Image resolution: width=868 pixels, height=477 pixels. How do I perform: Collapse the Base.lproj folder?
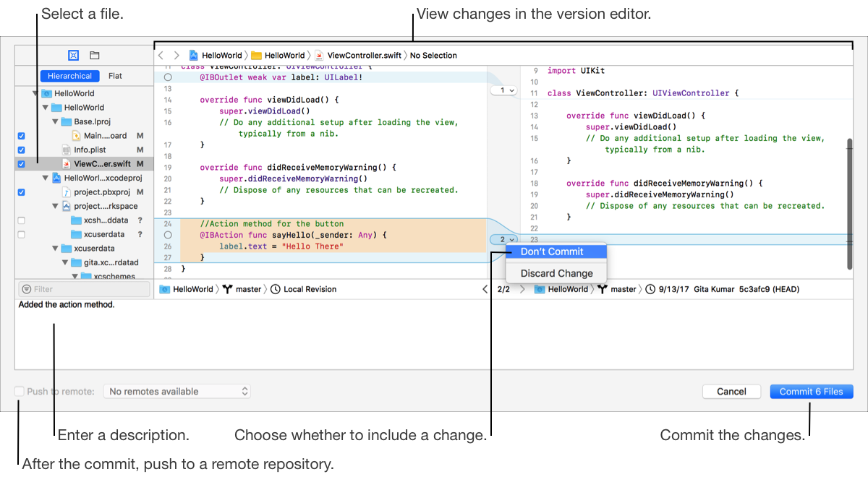click(x=56, y=121)
